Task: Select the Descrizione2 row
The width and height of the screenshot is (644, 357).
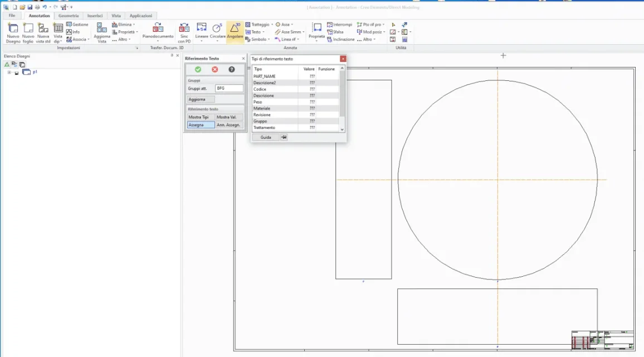Action: 296,83
